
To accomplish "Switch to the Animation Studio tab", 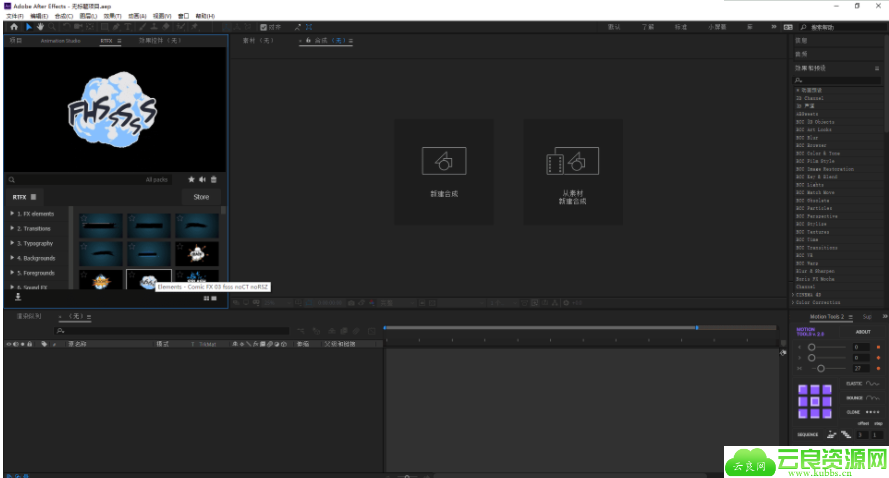I will point(59,41).
